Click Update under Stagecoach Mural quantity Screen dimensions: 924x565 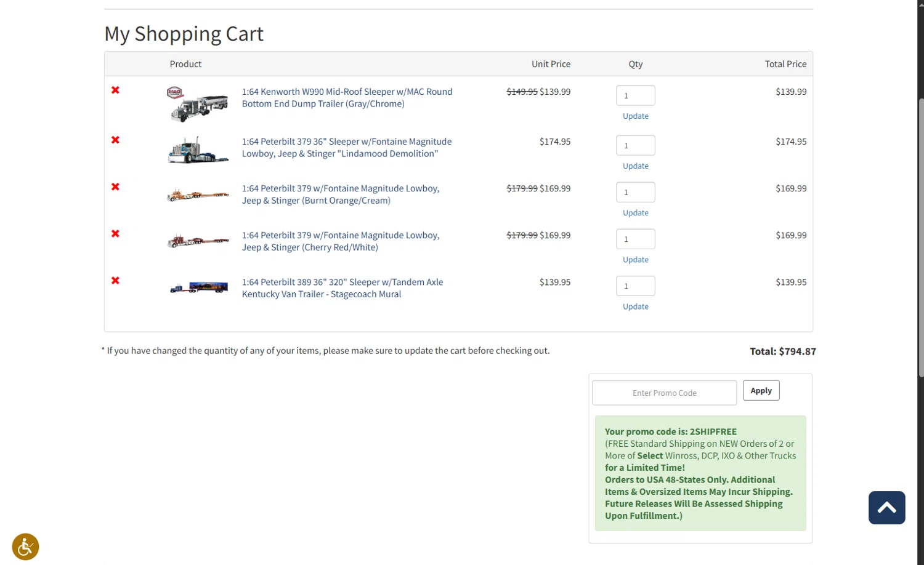[636, 306]
